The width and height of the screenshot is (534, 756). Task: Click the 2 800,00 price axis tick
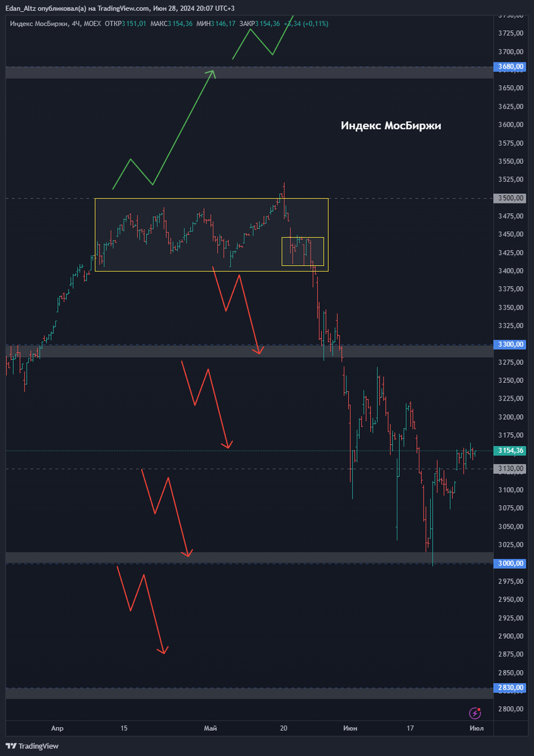pos(511,709)
